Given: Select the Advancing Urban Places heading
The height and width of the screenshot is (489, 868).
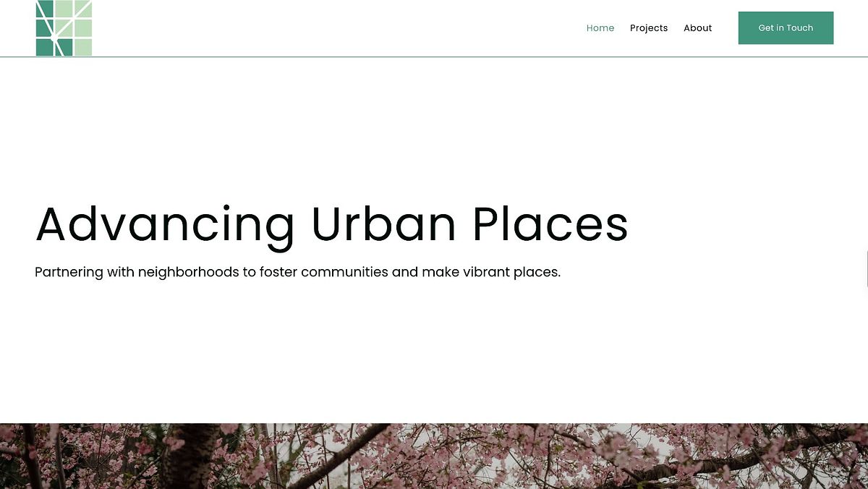Looking at the screenshot, I should [332, 224].
